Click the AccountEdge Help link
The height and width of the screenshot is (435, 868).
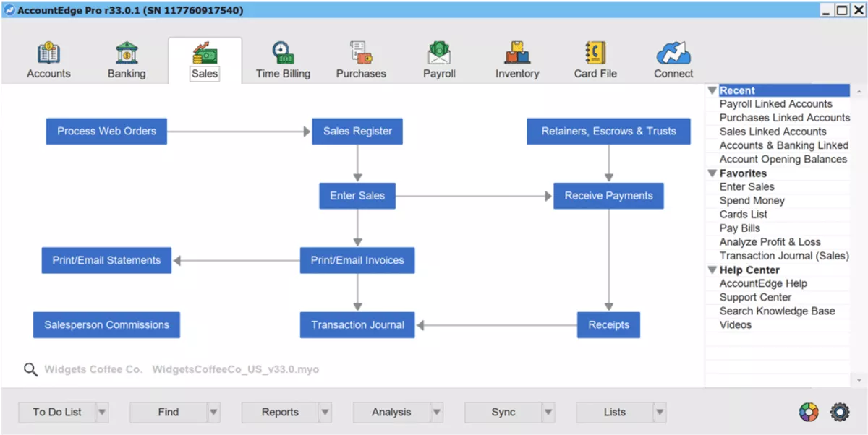click(763, 283)
